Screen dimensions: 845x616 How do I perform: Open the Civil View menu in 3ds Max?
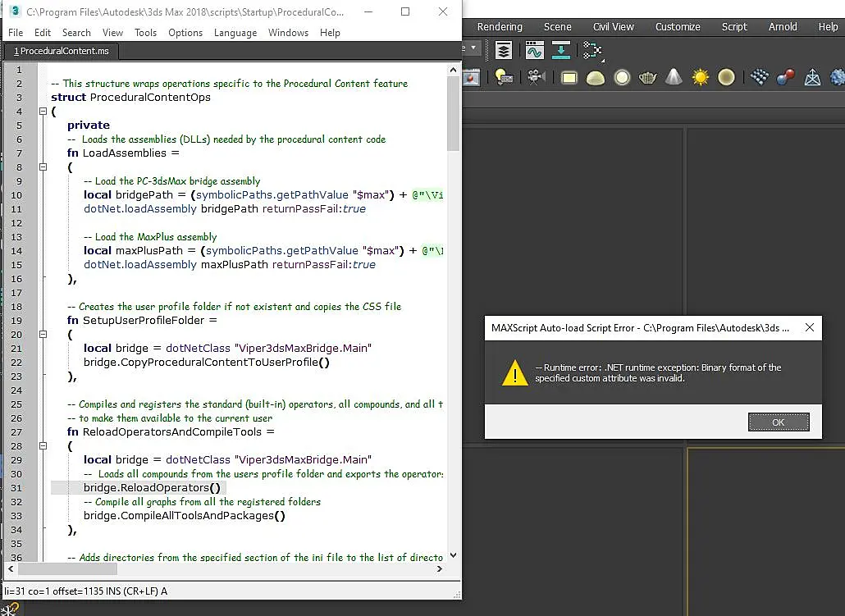click(x=614, y=26)
